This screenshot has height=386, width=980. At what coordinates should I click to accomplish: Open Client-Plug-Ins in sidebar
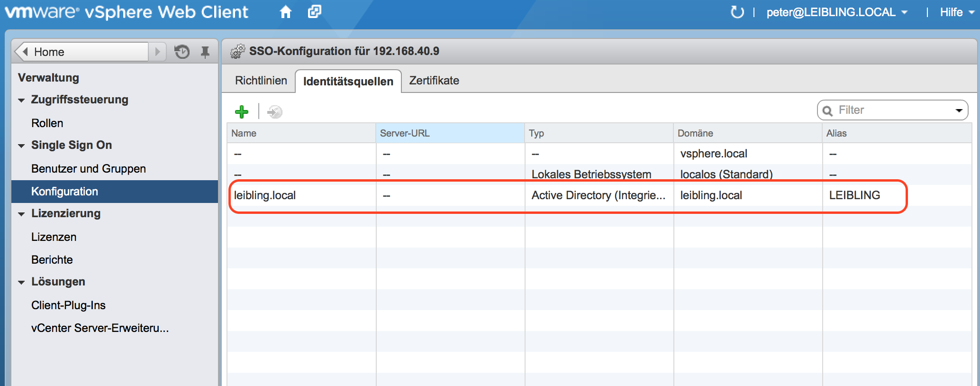(x=68, y=305)
